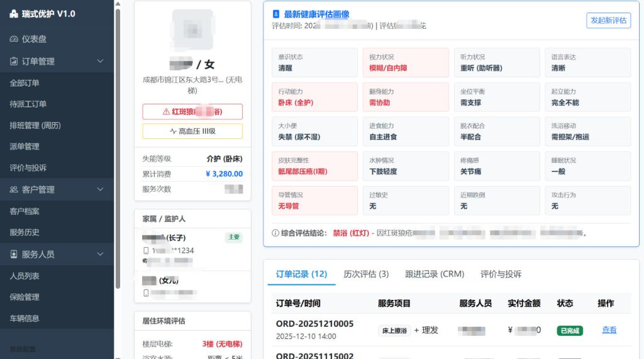Image resolution: width=644 pixels, height=359 pixels.
Task: Click the 翻身能力 需协助 card
Action: [x=406, y=97]
